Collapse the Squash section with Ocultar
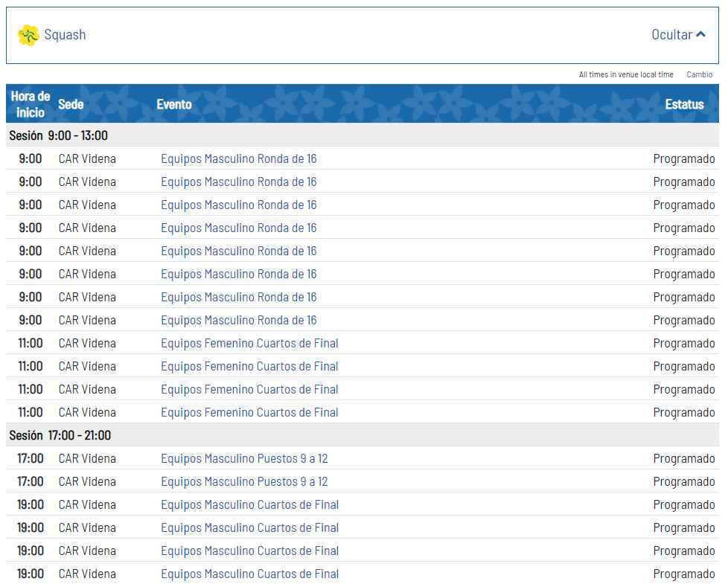Screen dimensions: 728x584 pyautogui.click(x=677, y=35)
